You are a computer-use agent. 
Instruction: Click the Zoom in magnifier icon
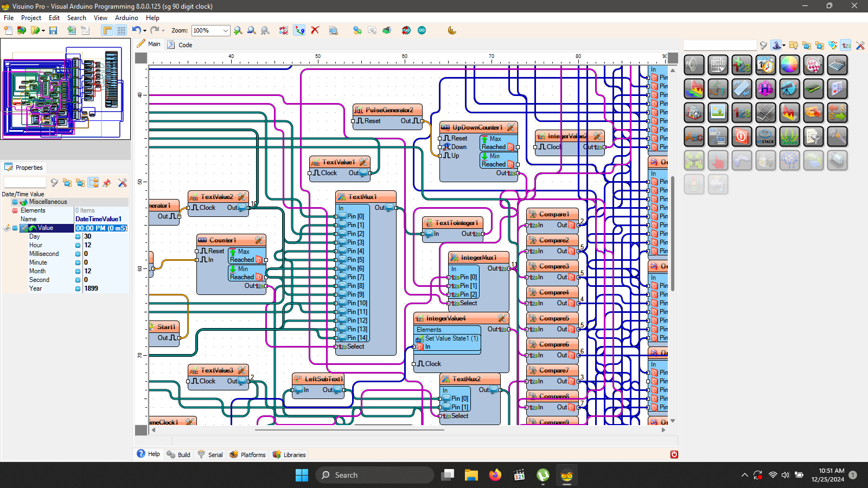[238, 30]
